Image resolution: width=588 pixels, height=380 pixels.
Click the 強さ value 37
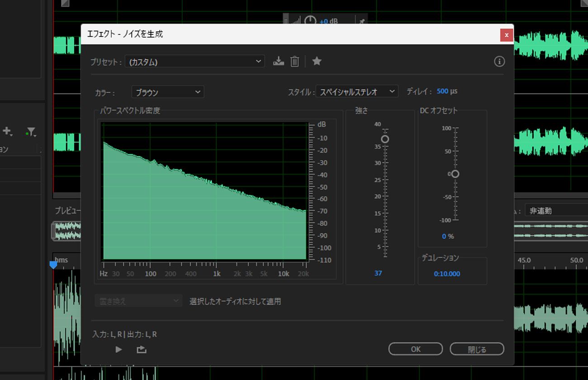[x=378, y=273]
